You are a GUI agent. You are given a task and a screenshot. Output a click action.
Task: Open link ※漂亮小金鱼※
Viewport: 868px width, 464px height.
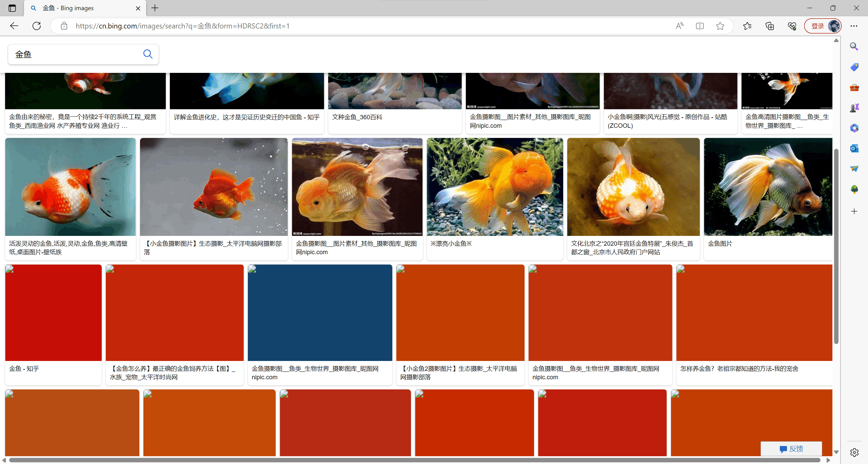coord(451,243)
